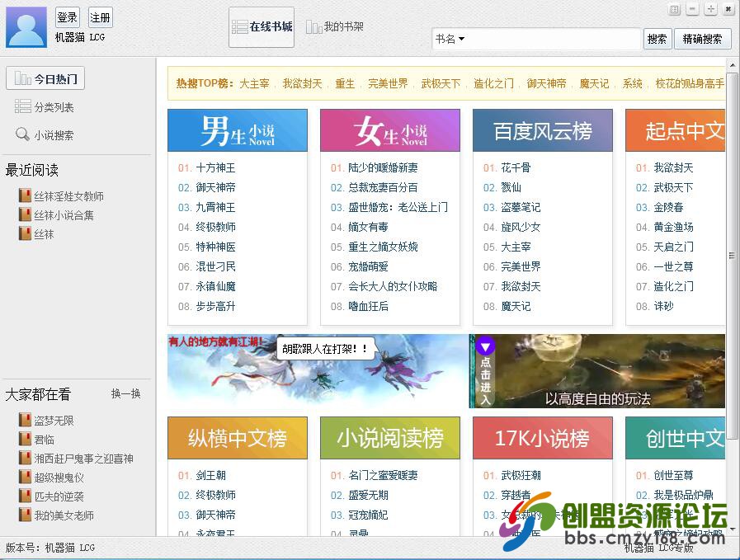Screen dimensions: 740x560
Task: Open novel 步步高升
Action: (x=215, y=306)
